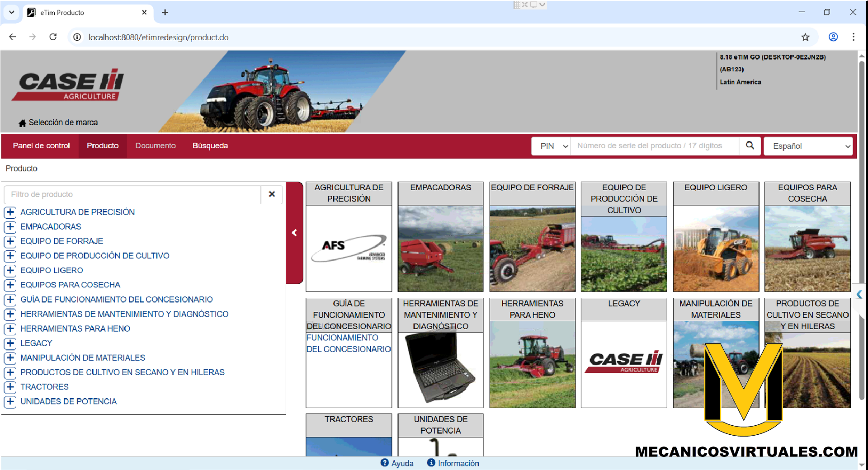
Task: Expand PRODUCTOS DE CULTIVO EN SECANO node
Action: point(10,372)
